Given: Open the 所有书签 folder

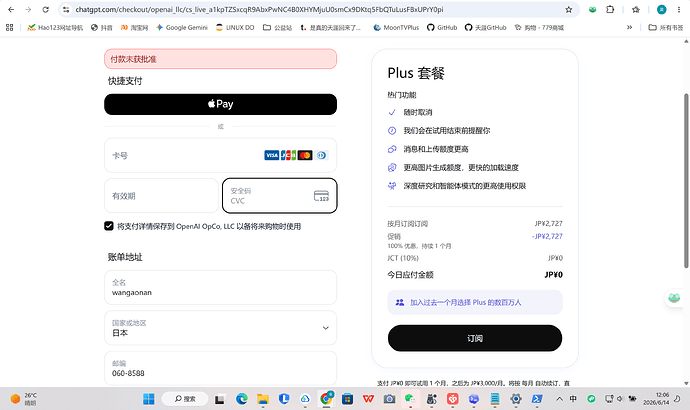Looking at the screenshot, I should (666, 27).
